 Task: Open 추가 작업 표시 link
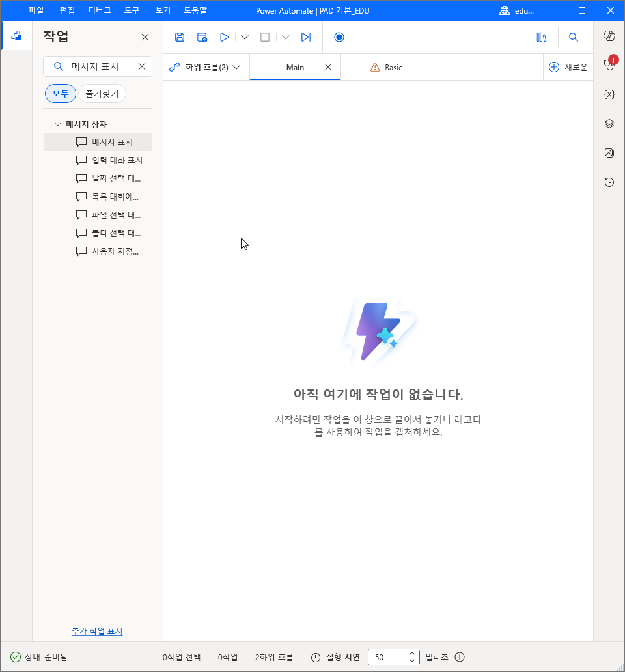coord(97,631)
